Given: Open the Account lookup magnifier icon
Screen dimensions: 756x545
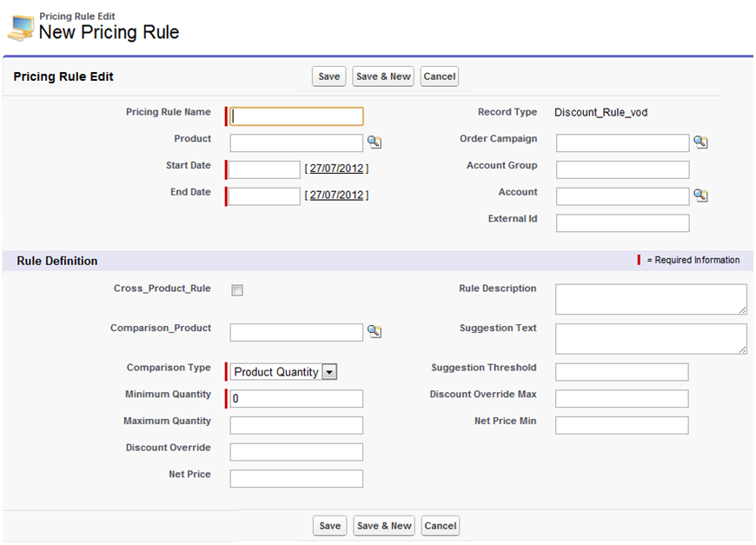Looking at the screenshot, I should click(700, 196).
